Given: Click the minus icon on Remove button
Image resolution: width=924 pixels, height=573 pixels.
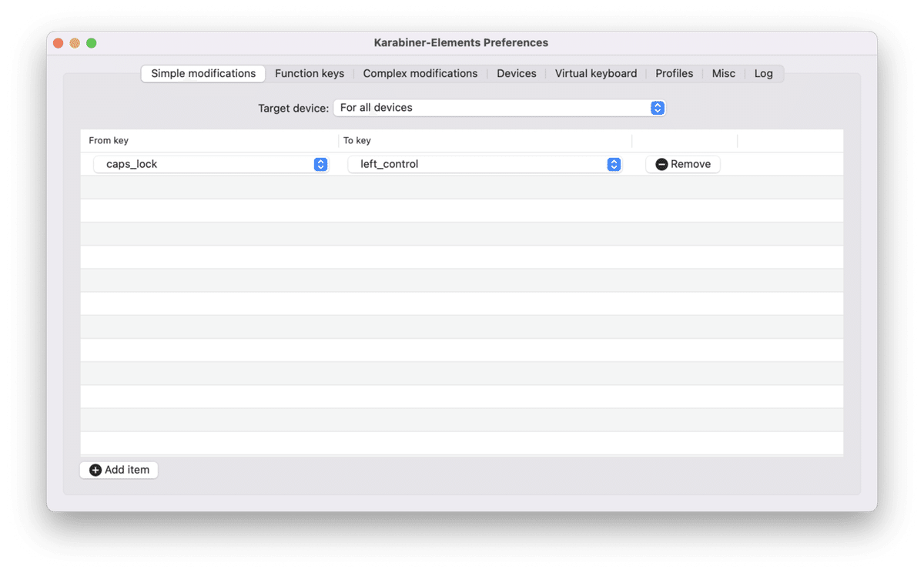Looking at the screenshot, I should pyautogui.click(x=661, y=163).
